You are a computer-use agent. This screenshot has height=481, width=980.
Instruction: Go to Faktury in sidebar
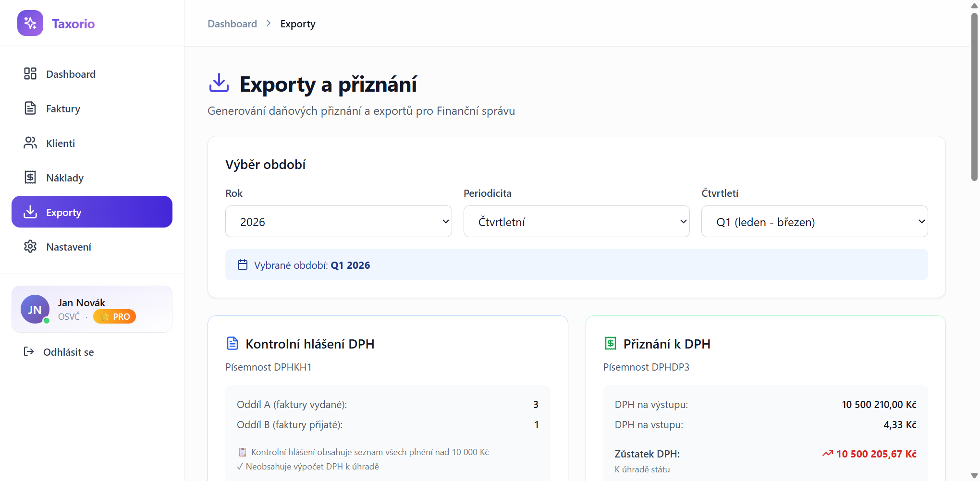point(63,108)
